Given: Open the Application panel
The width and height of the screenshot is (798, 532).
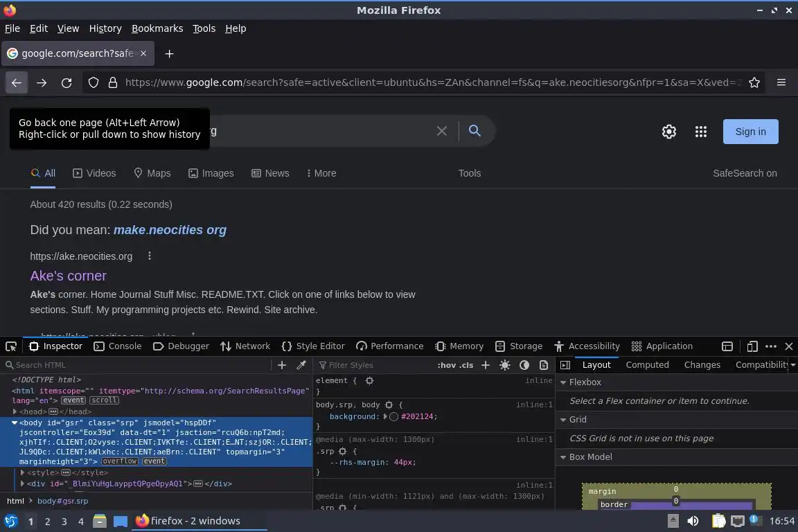Looking at the screenshot, I should (x=662, y=346).
